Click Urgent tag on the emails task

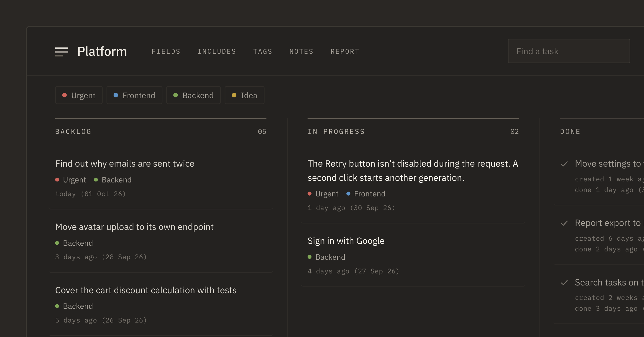click(71, 180)
